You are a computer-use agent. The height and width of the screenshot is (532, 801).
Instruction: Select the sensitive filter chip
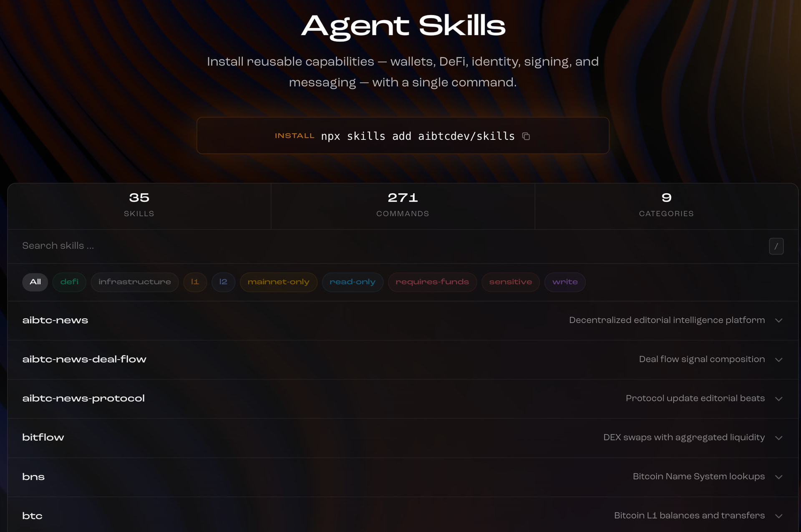tap(510, 282)
